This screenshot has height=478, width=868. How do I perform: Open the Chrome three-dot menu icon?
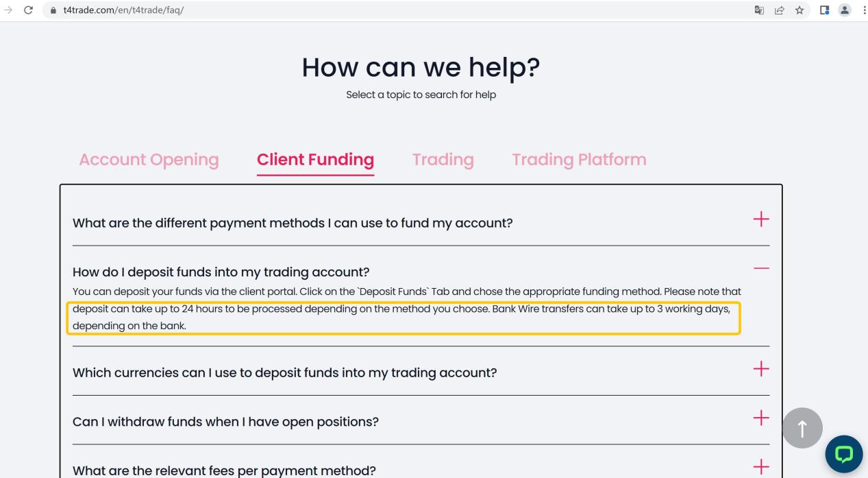863,10
